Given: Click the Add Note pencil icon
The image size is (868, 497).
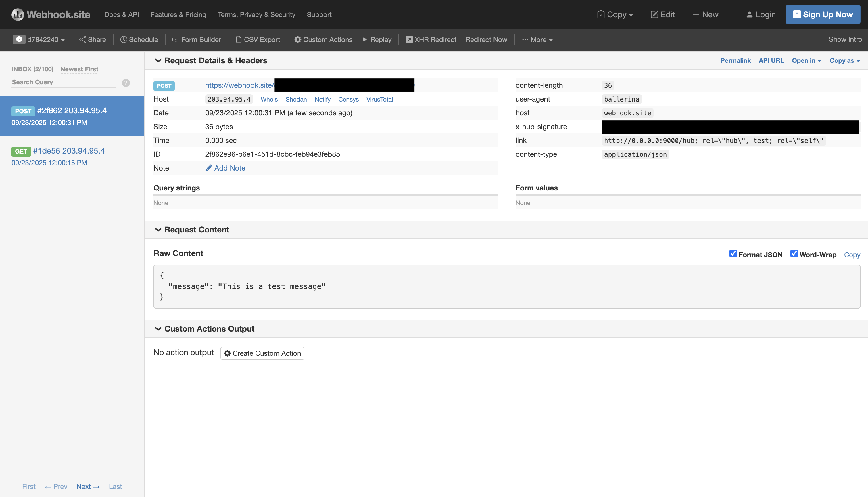Looking at the screenshot, I should coord(209,168).
